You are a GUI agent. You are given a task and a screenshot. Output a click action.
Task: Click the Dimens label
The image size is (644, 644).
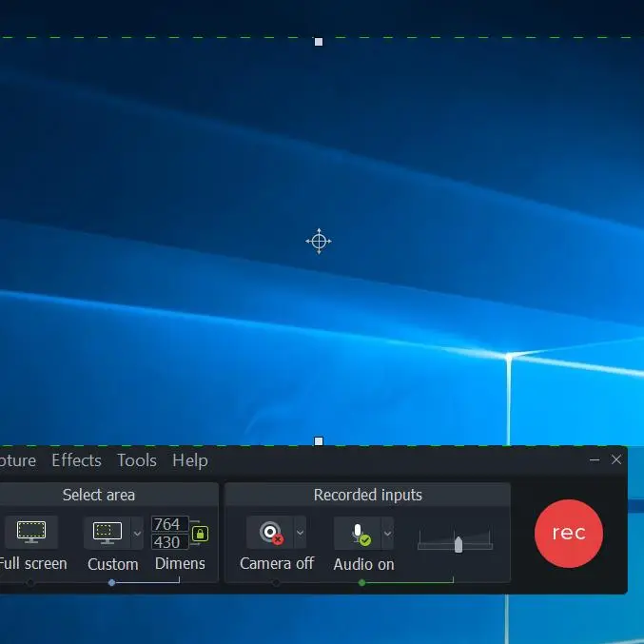point(180,563)
